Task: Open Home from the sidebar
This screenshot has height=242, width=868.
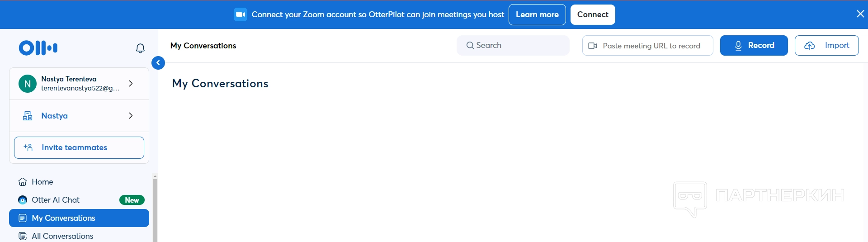Action: 42,182
